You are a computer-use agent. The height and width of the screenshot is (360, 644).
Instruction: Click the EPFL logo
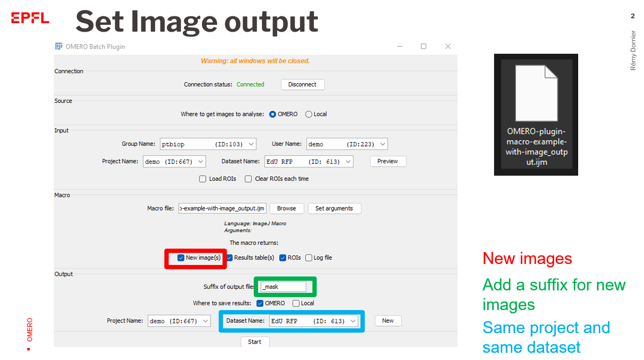pyautogui.click(x=30, y=18)
